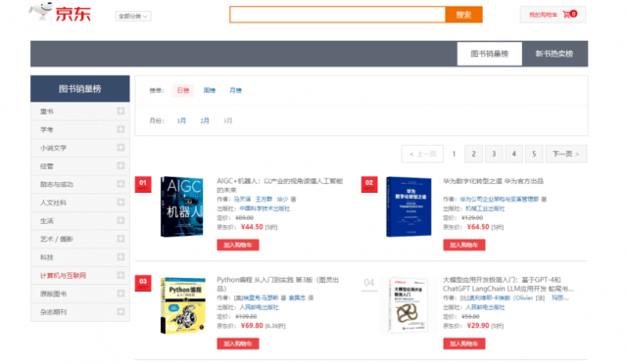The height and width of the screenshot is (364, 627).
Task: Select the 周榜 weekly ranking
Action: click(209, 90)
